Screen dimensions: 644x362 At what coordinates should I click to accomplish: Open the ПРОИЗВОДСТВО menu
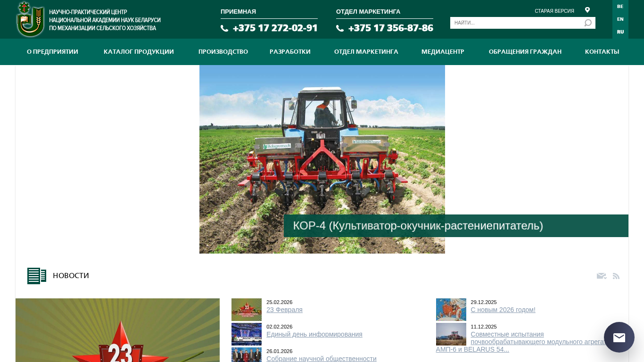pos(223,52)
